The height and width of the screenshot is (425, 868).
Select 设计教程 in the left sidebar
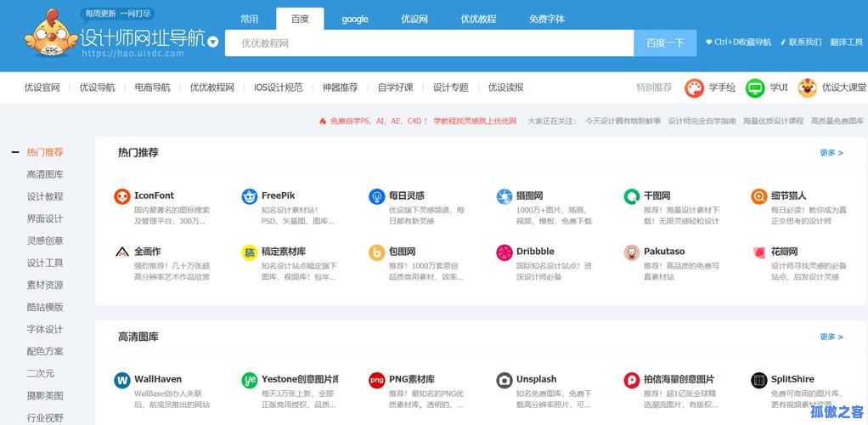point(45,196)
